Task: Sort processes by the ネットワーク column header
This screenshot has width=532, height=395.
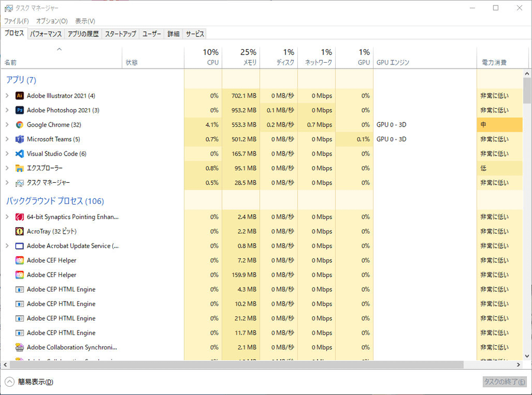Action: pyautogui.click(x=317, y=57)
